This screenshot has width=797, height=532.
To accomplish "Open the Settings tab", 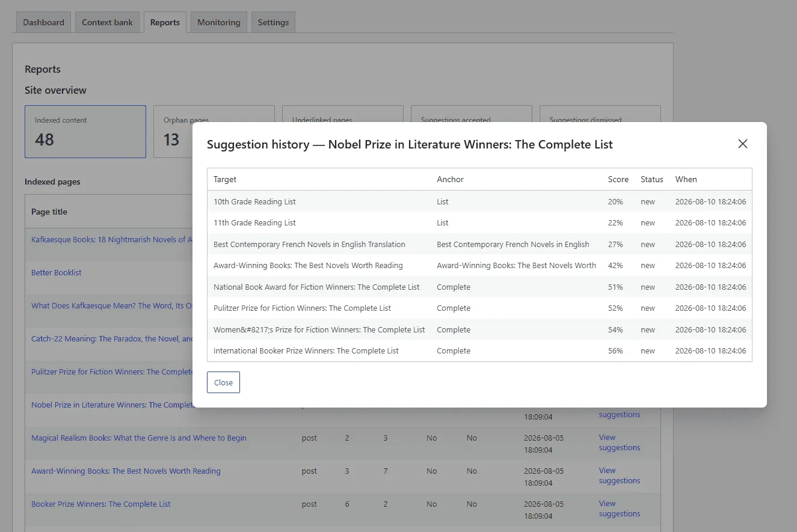I will [x=273, y=22].
